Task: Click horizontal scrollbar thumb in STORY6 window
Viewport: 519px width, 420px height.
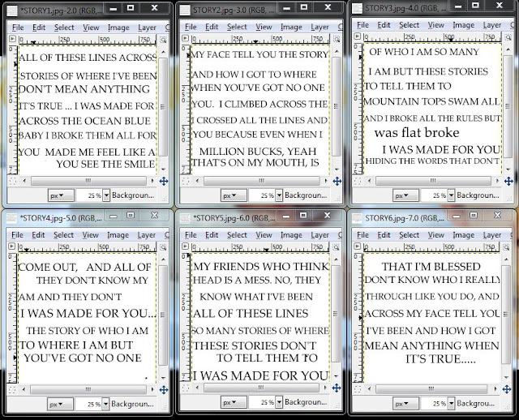Action: pyautogui.click(x=431, y=389)
